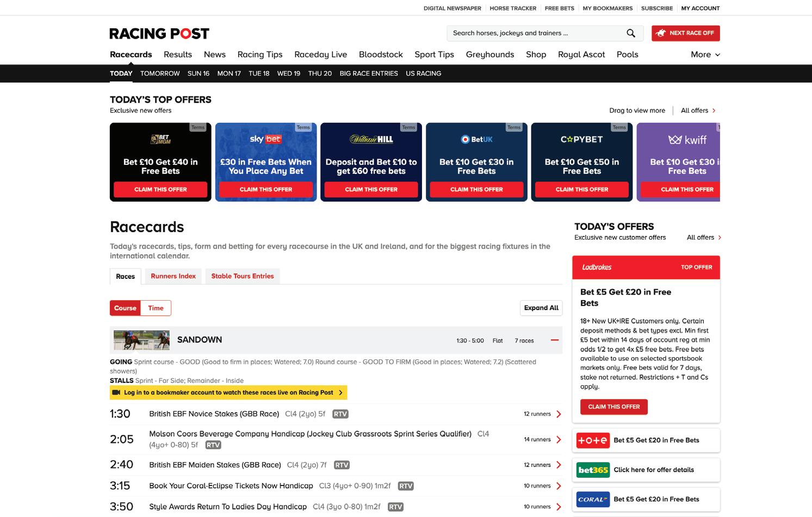Open the Digital Newspaper link
This screenshot has height=517, width=812.
453,8
